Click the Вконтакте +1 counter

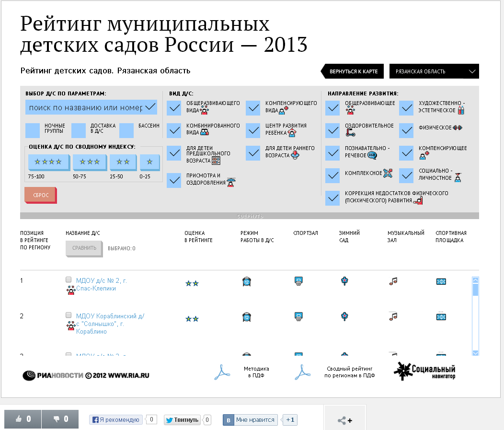[x=290, y=420]
